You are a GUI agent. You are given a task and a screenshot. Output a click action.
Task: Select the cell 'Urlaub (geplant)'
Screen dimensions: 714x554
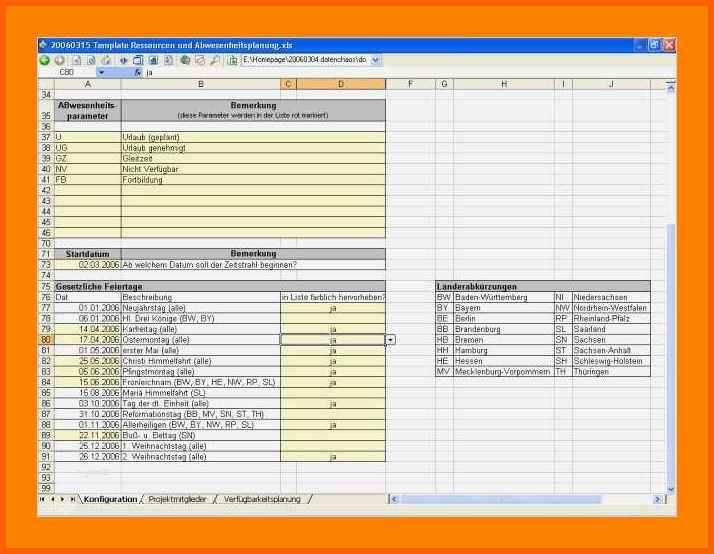pyautogui.click(x=253, y=137)
